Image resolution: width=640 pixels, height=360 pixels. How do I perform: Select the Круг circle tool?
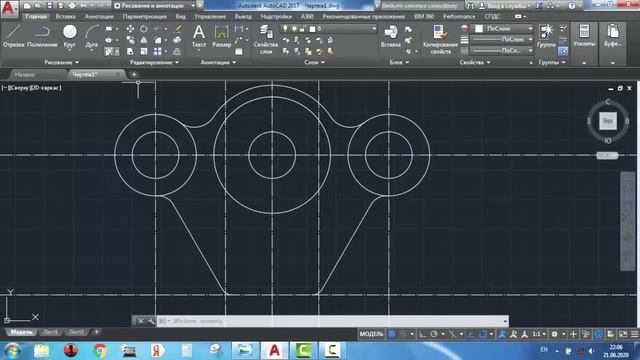click(x=70, y=36)
